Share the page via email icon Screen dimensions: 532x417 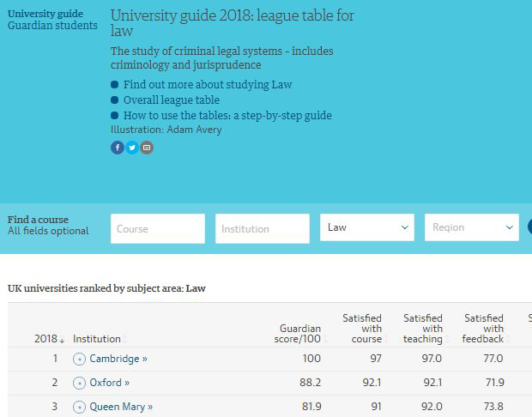point(147,148)
